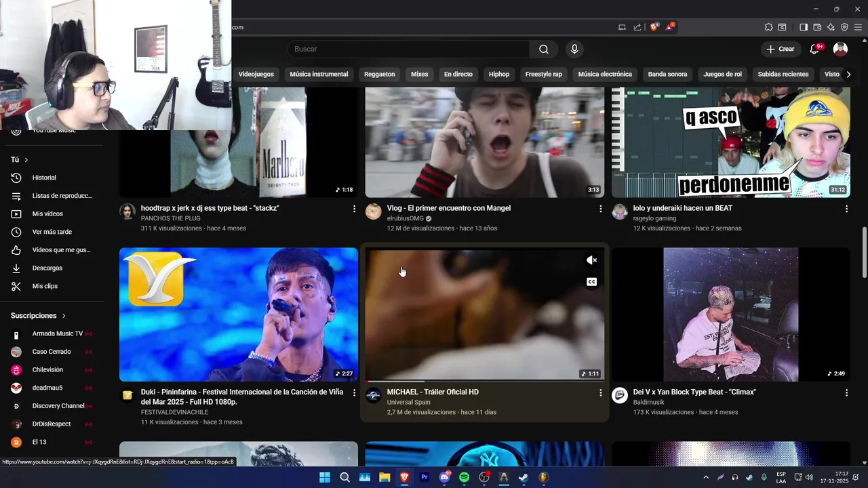
Task: Open Universal Spain channel avatar
Action: (x=374, y=395)
